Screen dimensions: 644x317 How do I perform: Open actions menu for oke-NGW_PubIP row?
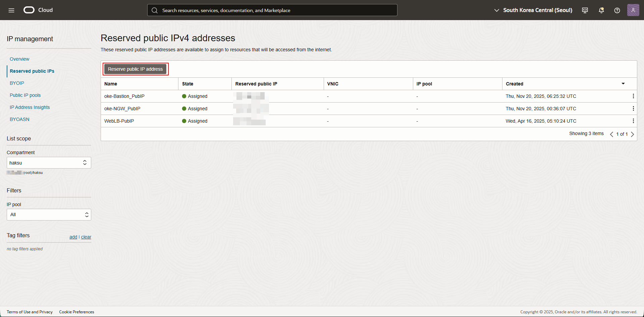point(633,109)
